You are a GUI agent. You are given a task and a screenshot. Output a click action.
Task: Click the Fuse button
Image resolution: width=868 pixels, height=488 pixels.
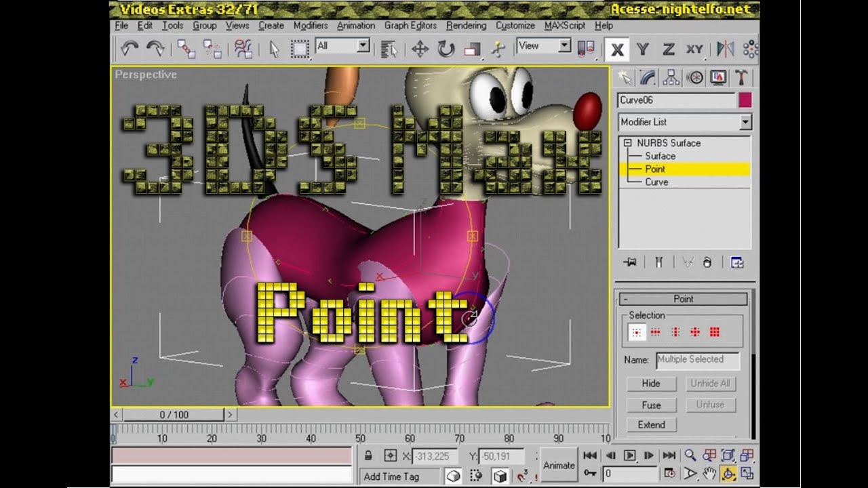point(651,405)
